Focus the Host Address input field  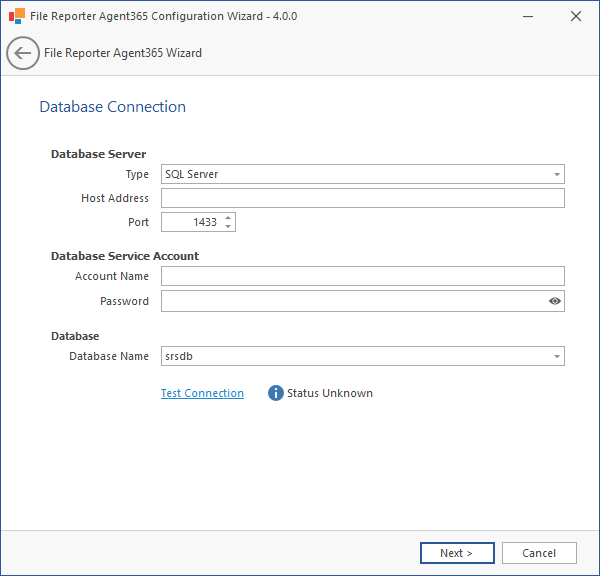point(362,198)
